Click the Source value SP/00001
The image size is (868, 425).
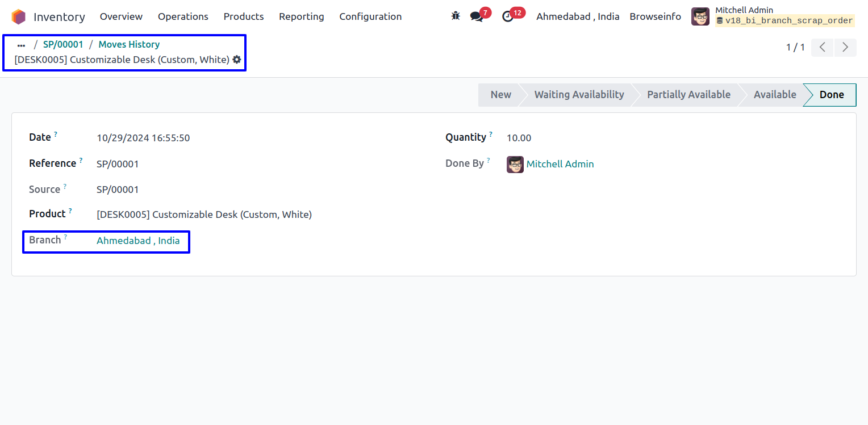pos(118,190)
